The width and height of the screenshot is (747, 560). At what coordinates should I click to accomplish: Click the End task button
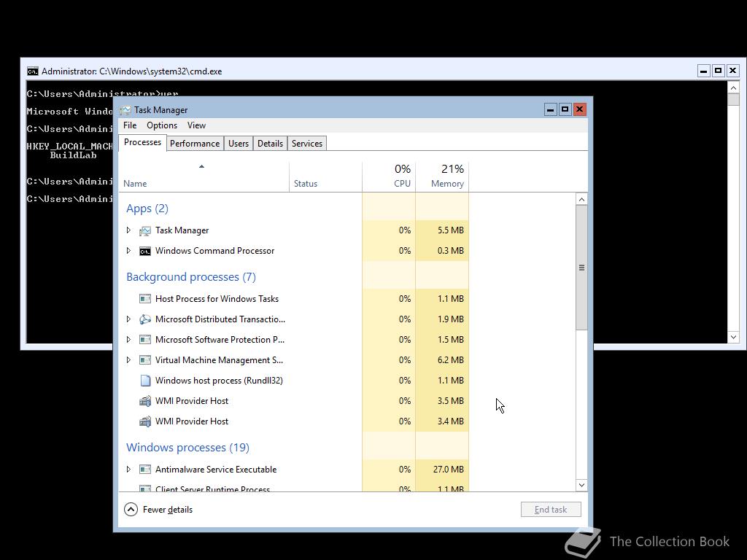(551, 510)
